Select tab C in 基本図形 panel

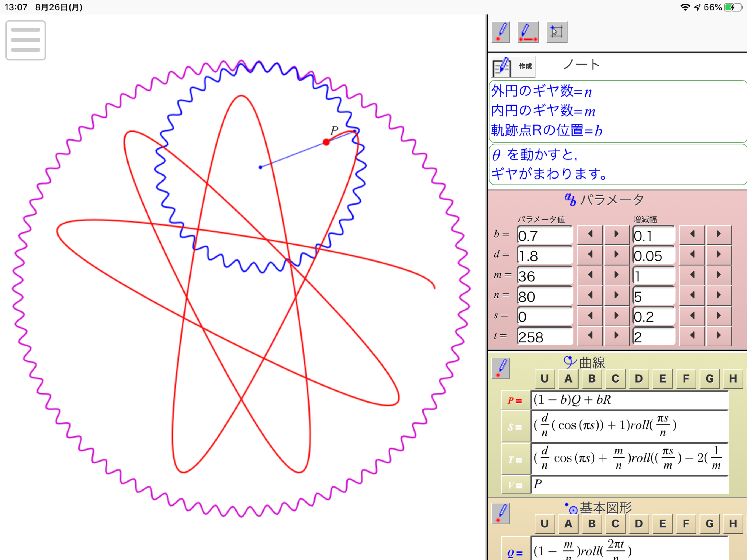[615, 524]
